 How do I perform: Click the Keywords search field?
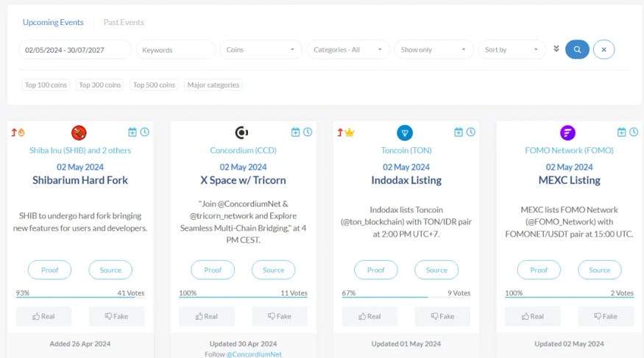click(x=176, y=49)
